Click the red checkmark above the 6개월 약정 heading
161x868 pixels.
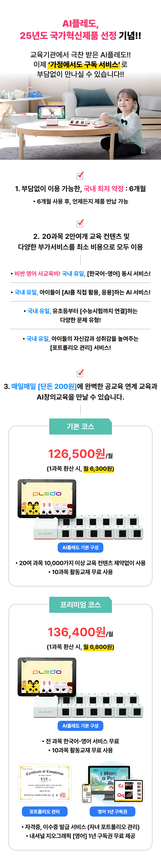point(80,175)
